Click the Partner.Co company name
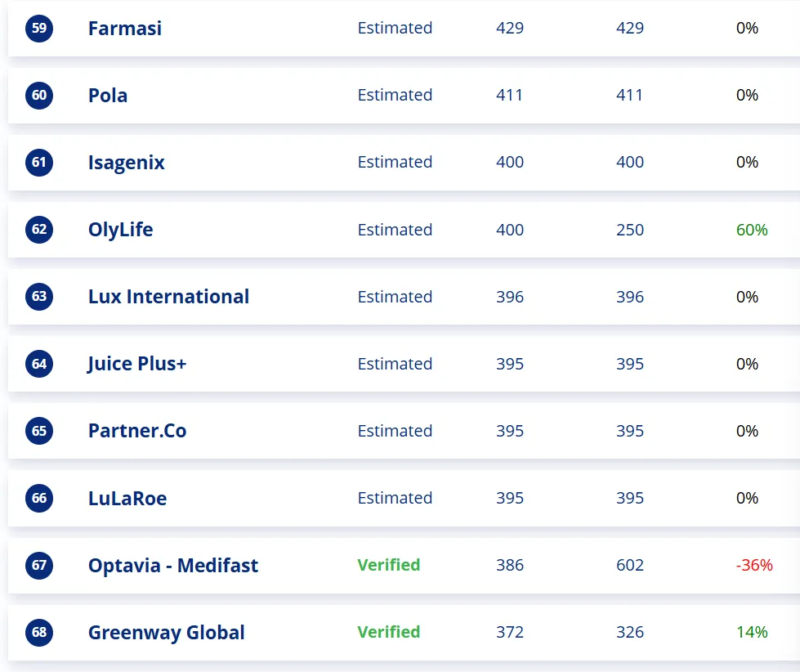800x672 pixels. pos(137,431)
